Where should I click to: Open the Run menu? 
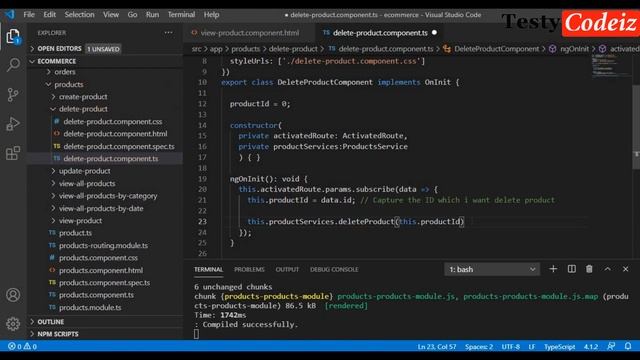pyautogui.click(x=152, y=15)
